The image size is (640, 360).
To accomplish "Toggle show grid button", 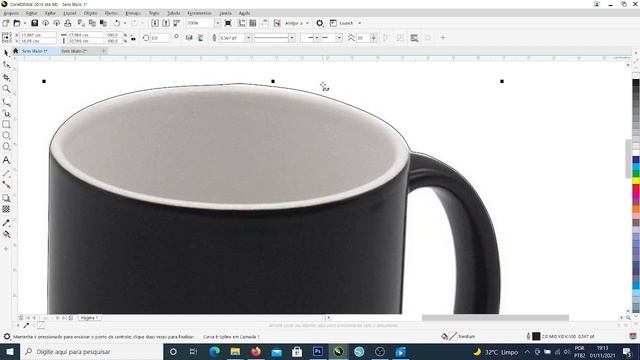I will 253,23.
